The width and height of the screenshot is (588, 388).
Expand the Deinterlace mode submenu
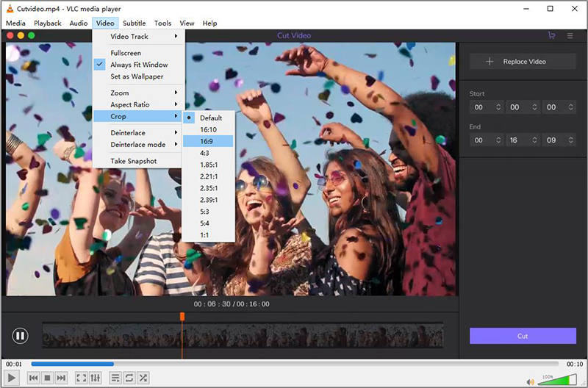click(x=137, y=144)
